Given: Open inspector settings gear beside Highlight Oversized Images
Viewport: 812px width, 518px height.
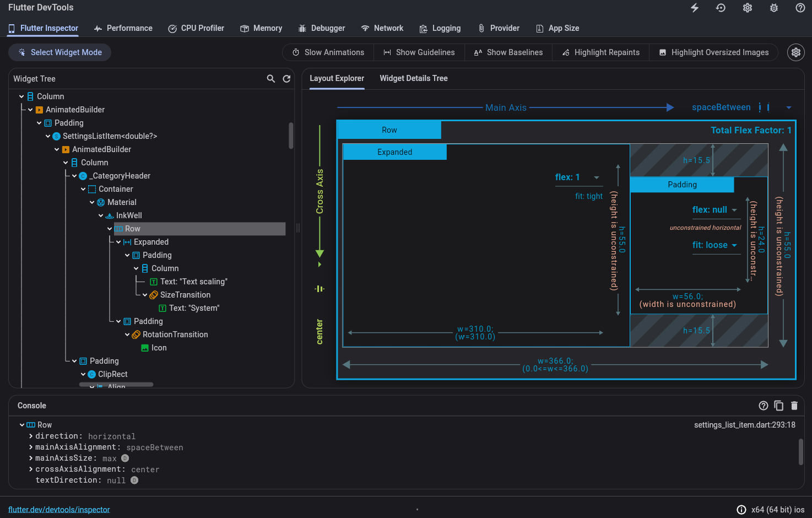Looking at the screenshot, I should 795,52.
